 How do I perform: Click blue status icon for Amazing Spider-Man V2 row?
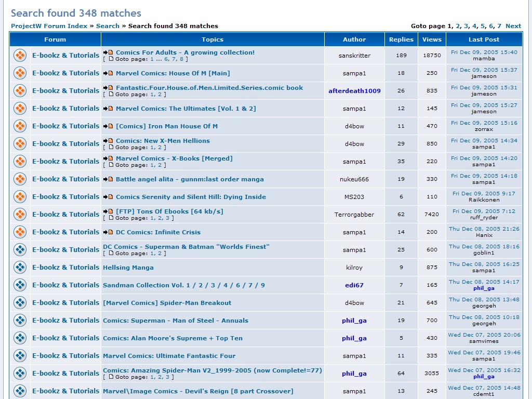point(20,373)
